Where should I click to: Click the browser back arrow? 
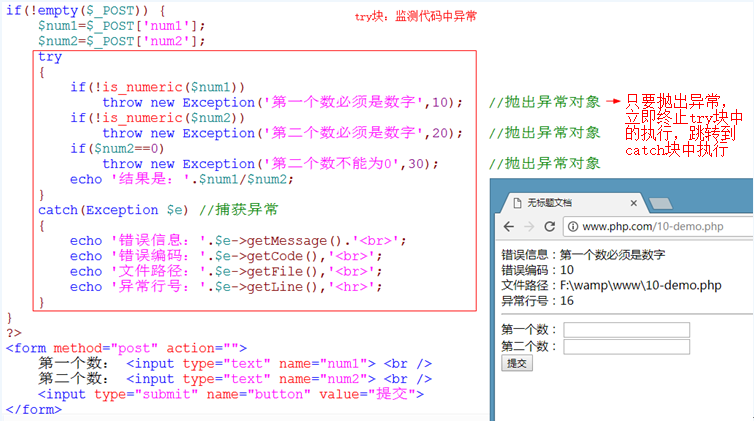pos(506,227)
